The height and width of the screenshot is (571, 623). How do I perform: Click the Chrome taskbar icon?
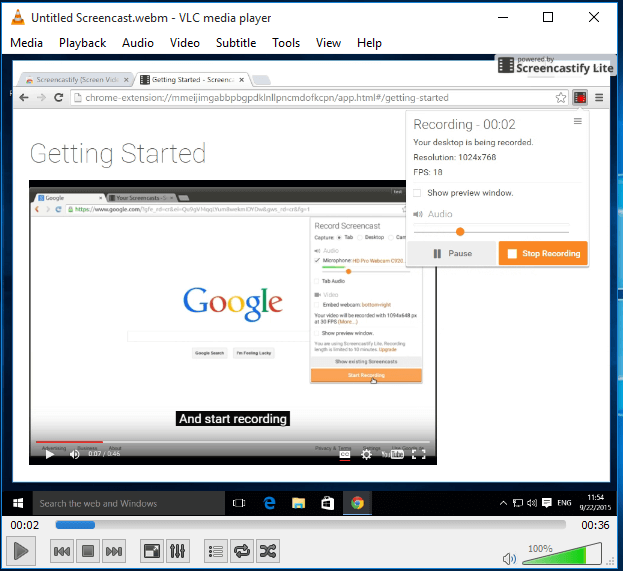click(357, 503)
